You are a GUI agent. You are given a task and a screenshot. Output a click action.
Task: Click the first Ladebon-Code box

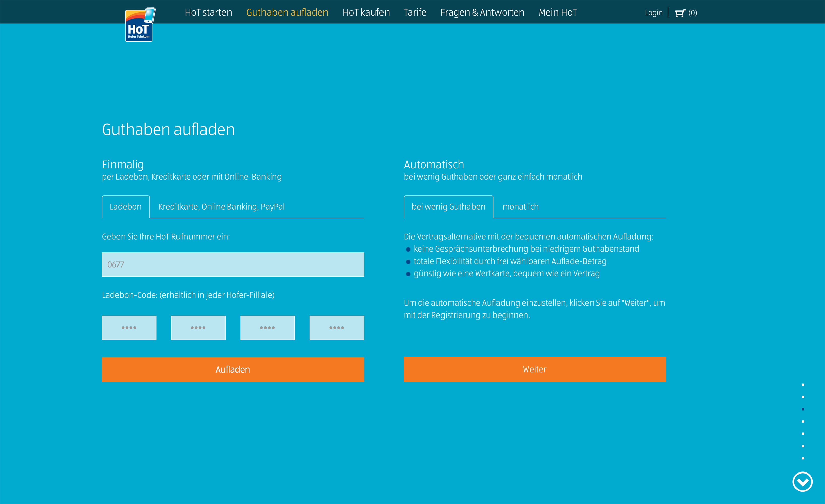click(x=129, y=328)
